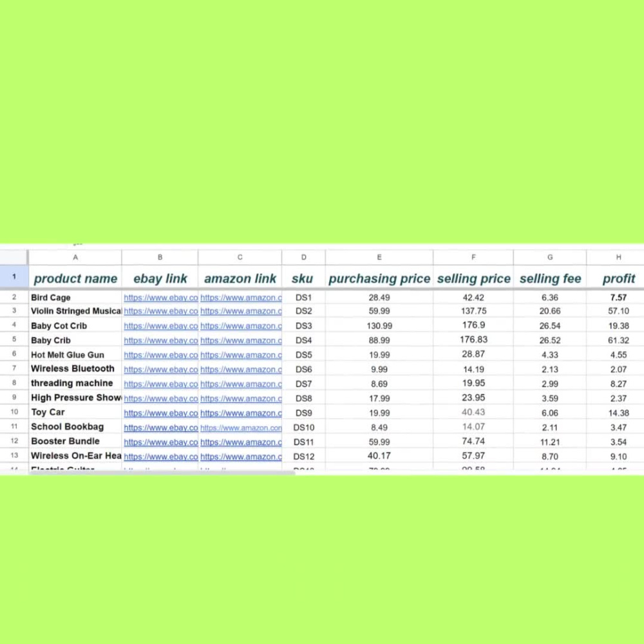The image size is (644, 644).
Task: Select the 'High Pressure Show' cell
Action: click(75, 397)
